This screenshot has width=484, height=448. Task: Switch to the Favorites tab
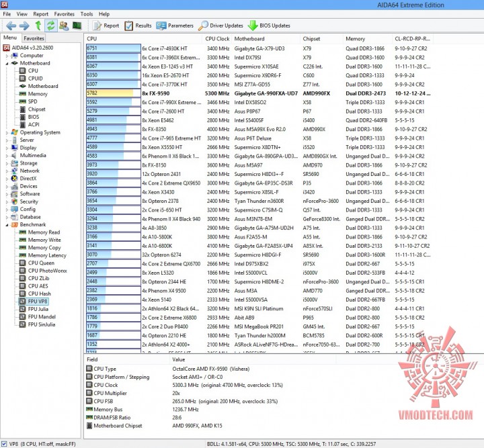tap(34, 38)
